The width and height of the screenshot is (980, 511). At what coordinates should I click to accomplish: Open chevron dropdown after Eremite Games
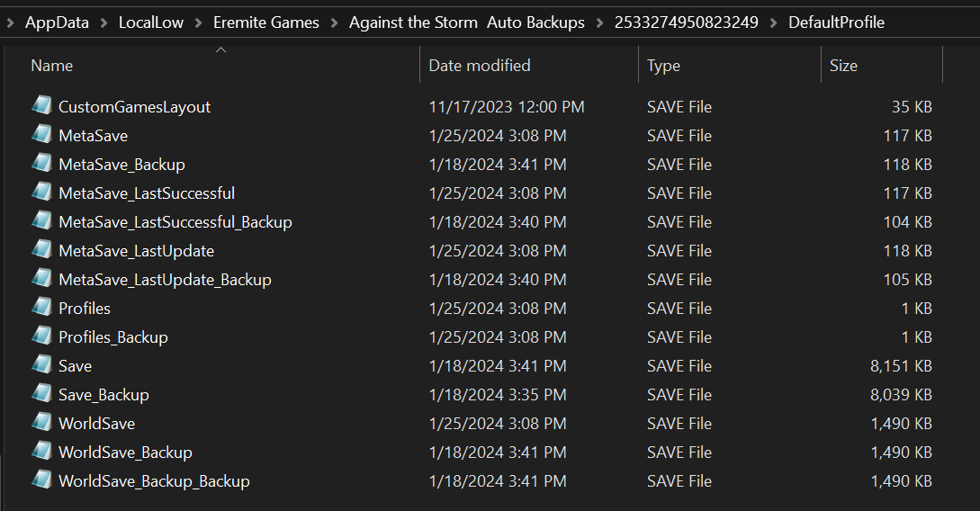click(334, 22)
